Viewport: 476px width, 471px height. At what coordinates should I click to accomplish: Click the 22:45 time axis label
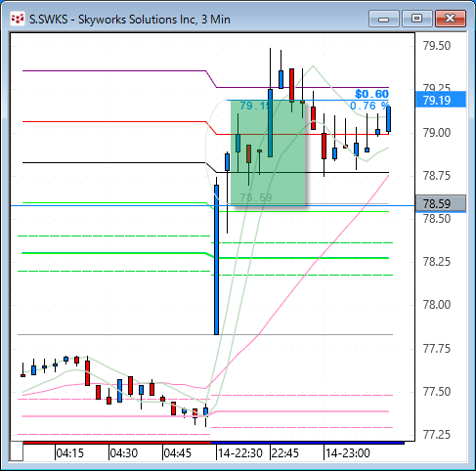coord(285,453)
